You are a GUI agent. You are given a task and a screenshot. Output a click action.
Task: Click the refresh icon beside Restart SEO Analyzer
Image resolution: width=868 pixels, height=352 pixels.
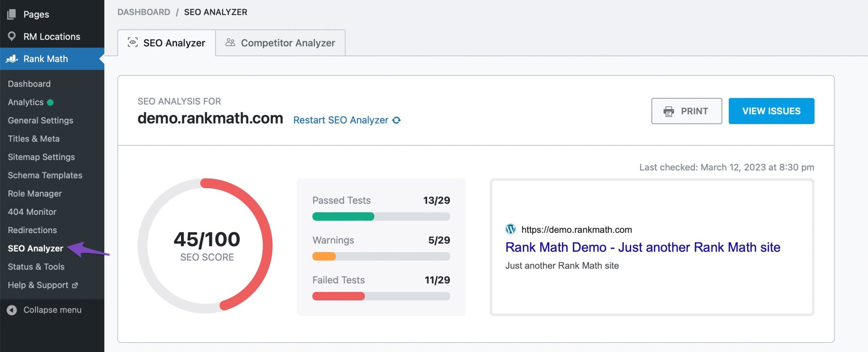[x=396, y=120]
